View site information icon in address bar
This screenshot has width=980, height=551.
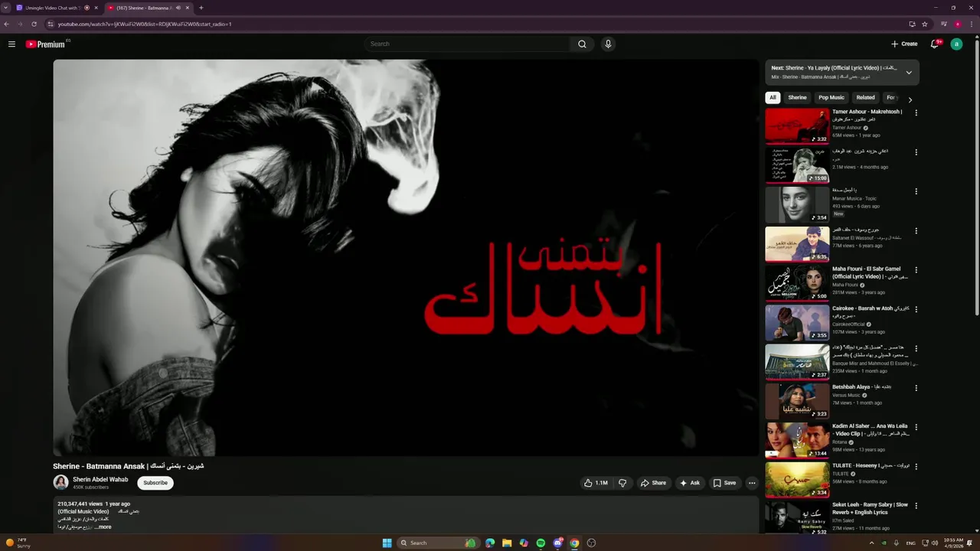coord(50,24)
